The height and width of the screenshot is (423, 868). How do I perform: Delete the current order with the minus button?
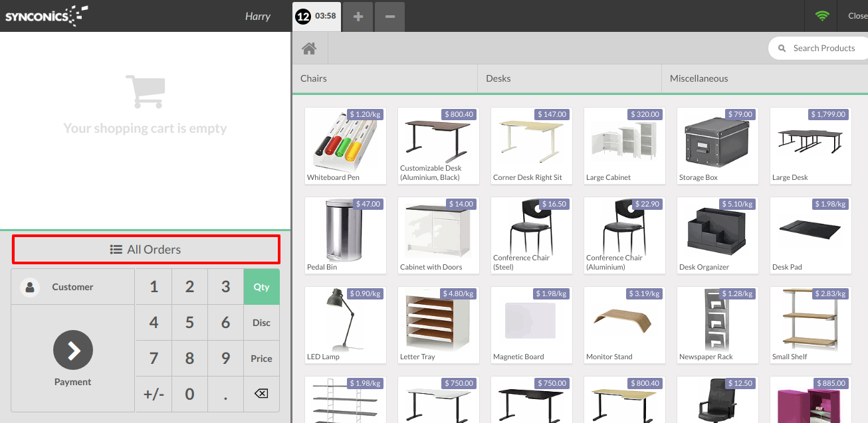[x=390, y=16]
